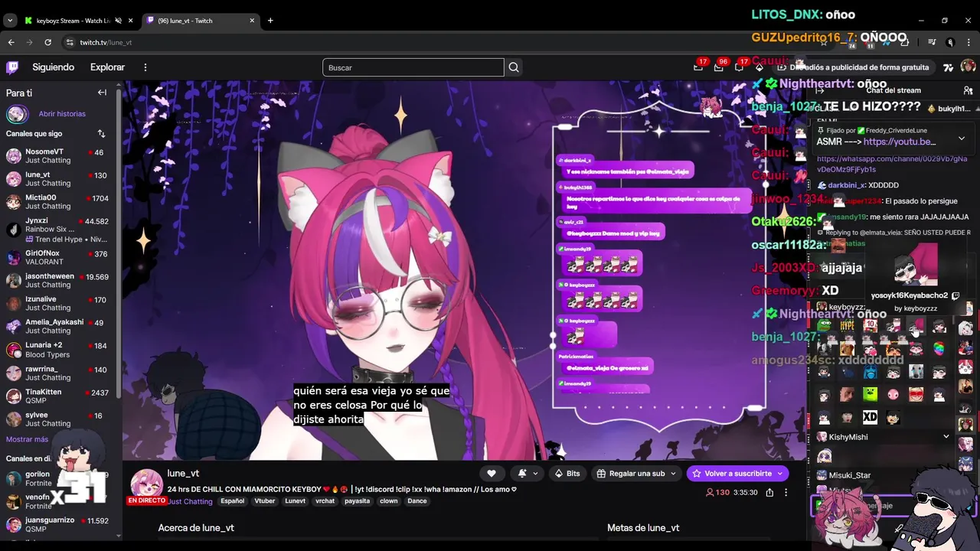Open Amelia_Ayakashi channel in sidebar
980x551 pixels.
point(60,326)
